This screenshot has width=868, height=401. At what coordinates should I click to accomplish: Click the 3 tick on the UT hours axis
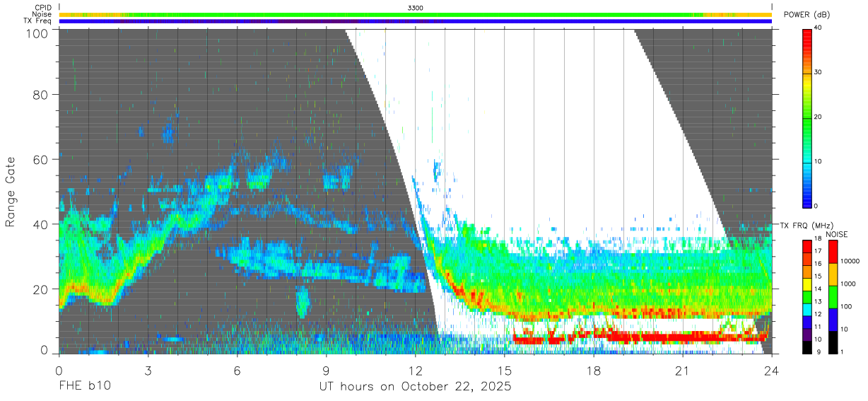pos(148,371)
